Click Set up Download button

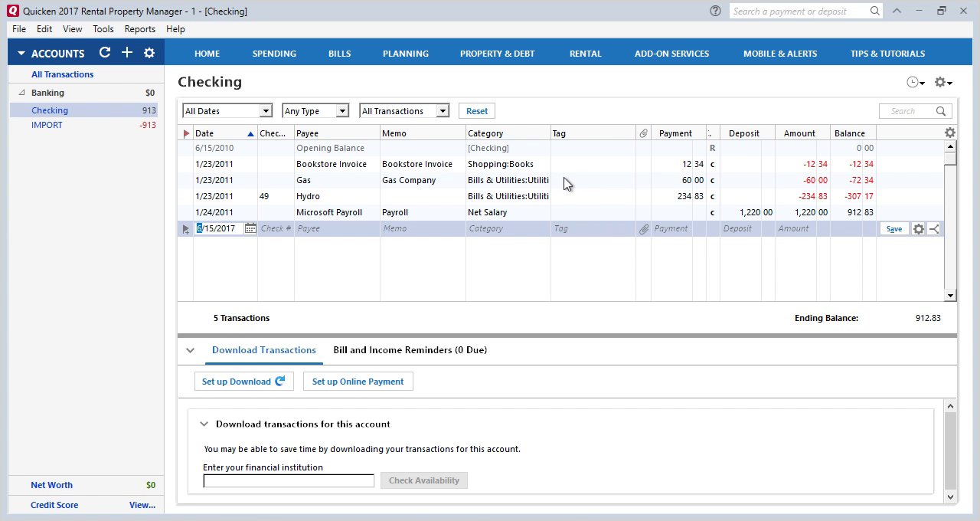coord(243,382)
